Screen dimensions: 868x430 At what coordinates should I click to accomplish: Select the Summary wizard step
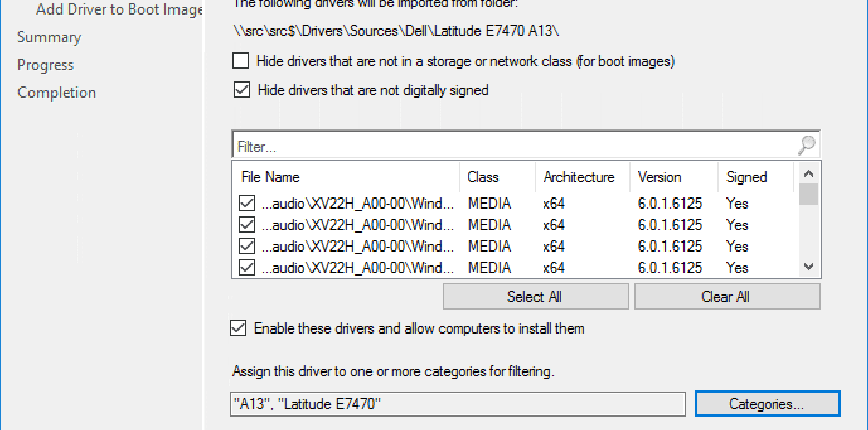tap(49, 37)
